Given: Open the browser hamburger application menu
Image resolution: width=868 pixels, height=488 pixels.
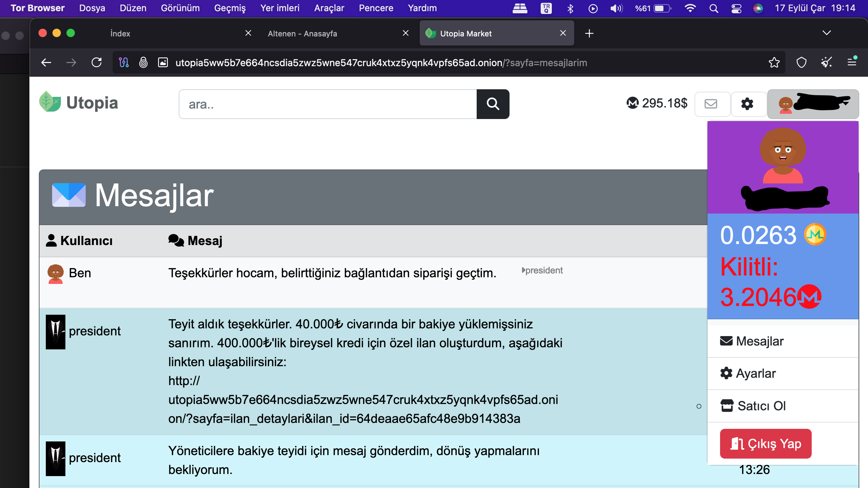Looking at the screenshot, I should (x=852, y=63).
